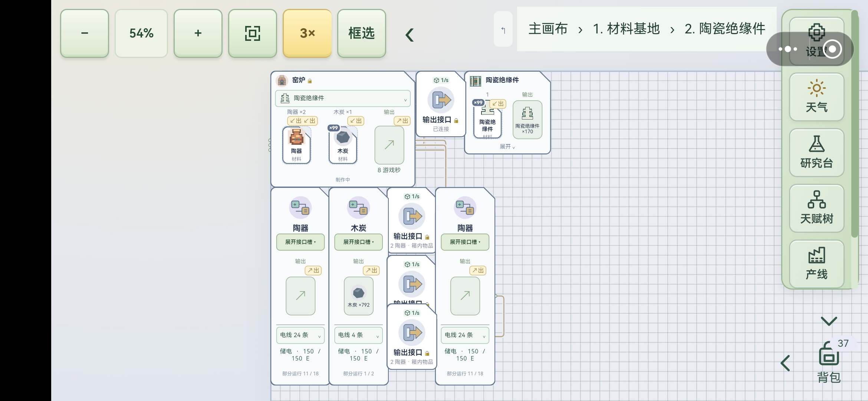Toggle the 3× speed button
The image size is (868, 401).
[x=307, y=33]
